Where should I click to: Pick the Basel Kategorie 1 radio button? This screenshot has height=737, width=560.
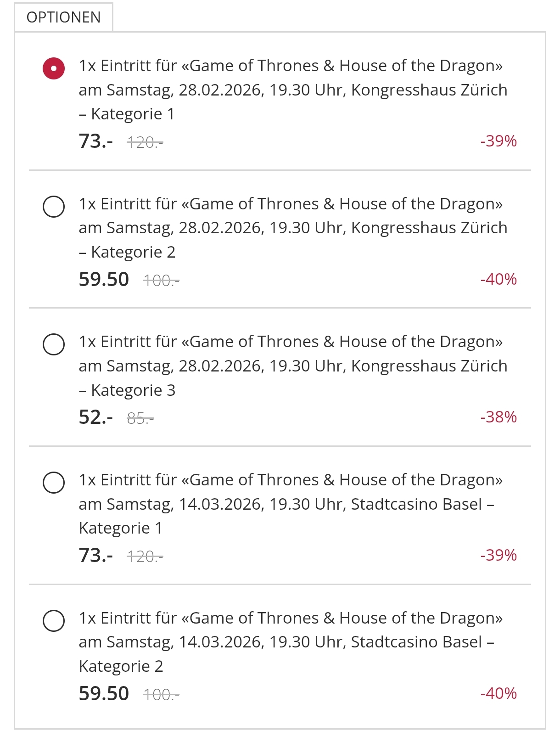click(x=54, y=482)
